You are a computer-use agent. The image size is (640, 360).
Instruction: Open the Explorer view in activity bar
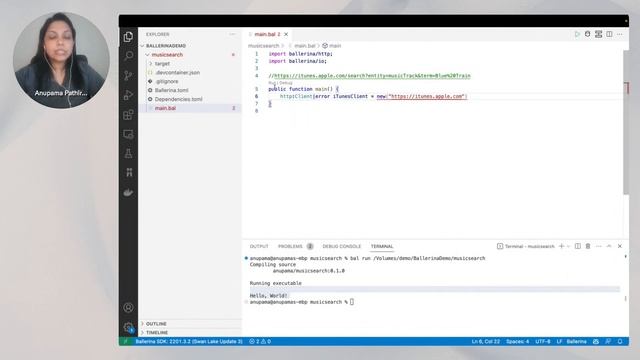click(x=128, y=37)
